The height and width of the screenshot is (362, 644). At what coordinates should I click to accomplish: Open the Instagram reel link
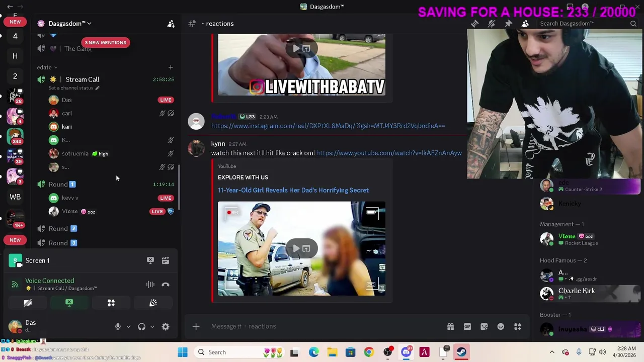pyautogui.click(x=328, y=126)
